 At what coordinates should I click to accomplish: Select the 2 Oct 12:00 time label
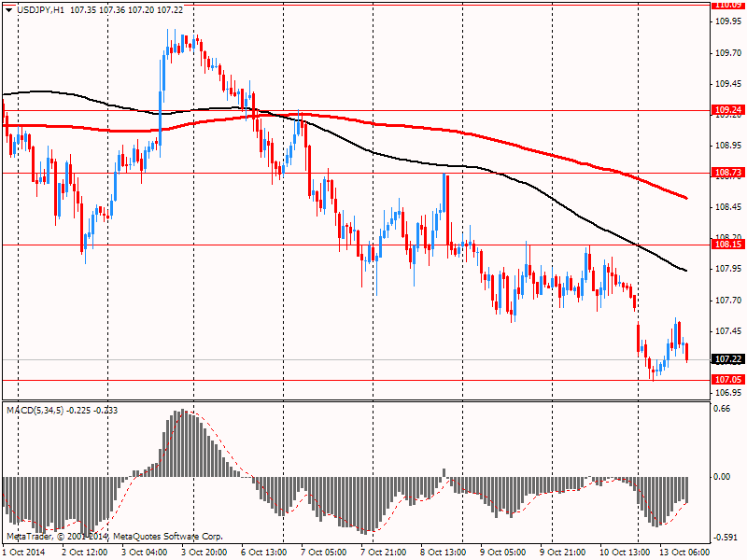tap(84, 553)
